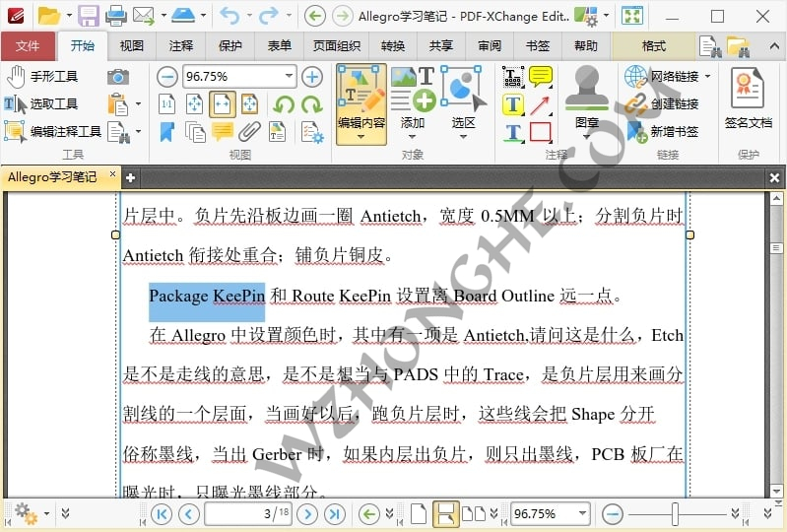Select the Hand tool (手形工具)
Image resolution: width=787 pixels, height=532 pixels.
point(41,77)
